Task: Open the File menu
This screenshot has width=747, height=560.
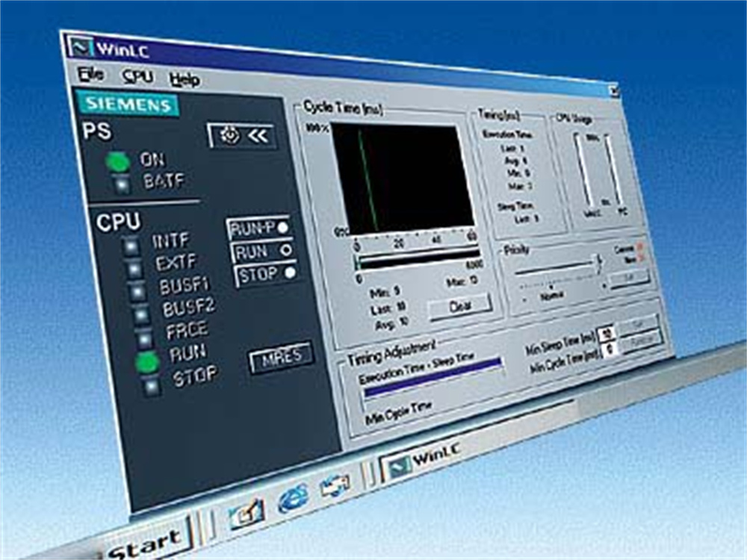Action: coord(90,75)
